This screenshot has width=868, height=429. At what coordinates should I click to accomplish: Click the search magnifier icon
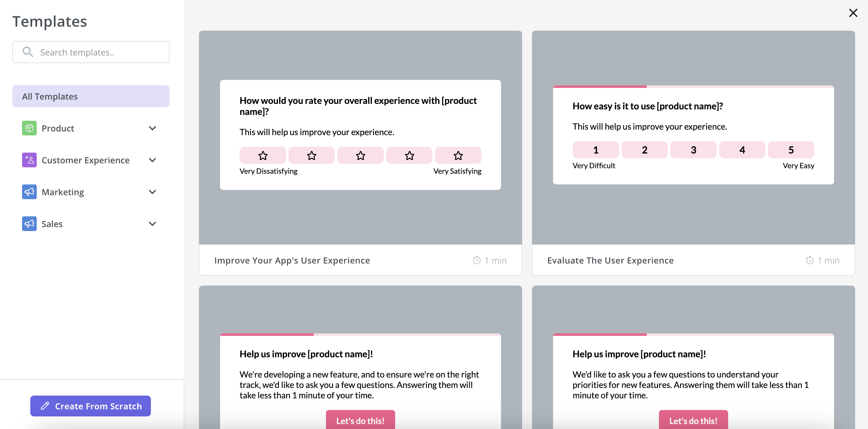click(28, 52)
